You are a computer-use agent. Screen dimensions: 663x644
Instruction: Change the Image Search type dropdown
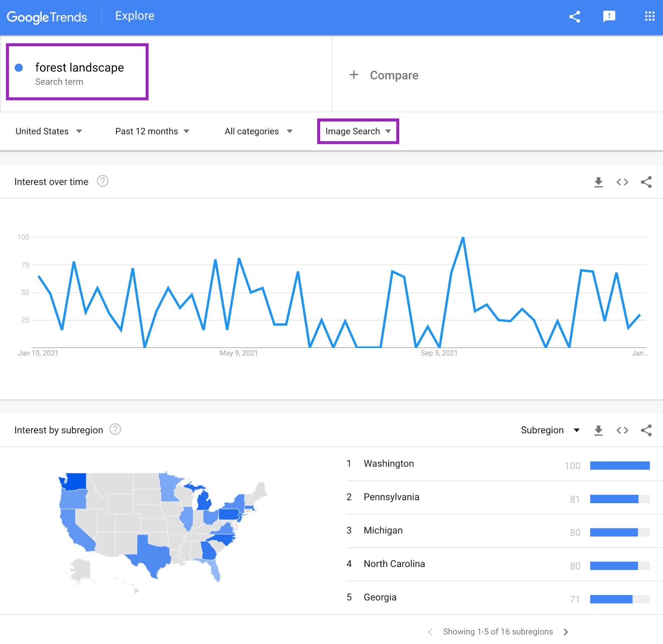358,131
